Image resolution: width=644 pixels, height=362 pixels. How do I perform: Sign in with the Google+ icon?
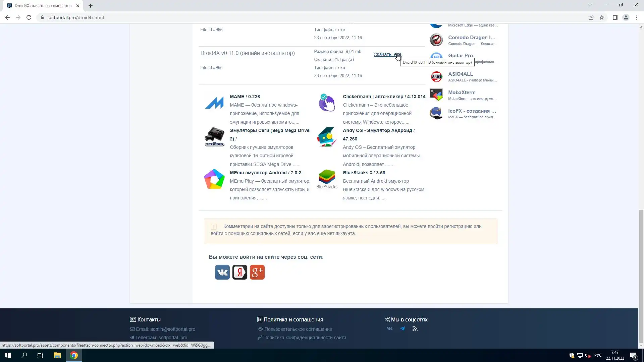click(x=257, y=272)
